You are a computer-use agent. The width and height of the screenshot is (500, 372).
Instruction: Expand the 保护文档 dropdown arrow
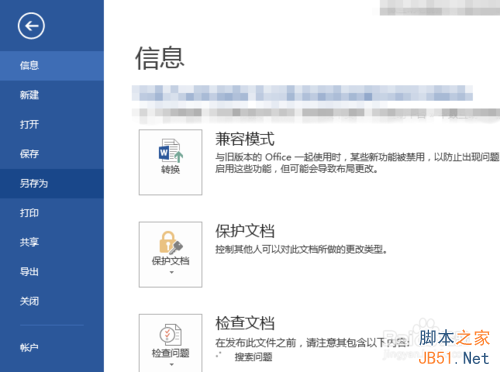click(171, 272)
